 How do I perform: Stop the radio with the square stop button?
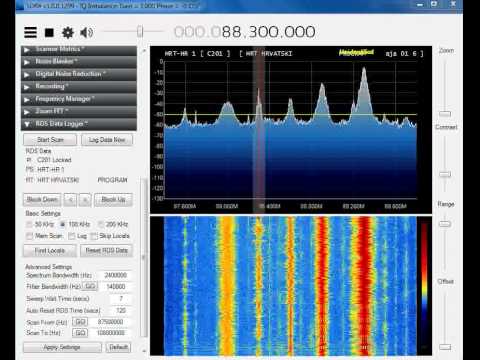click(49, 33)
